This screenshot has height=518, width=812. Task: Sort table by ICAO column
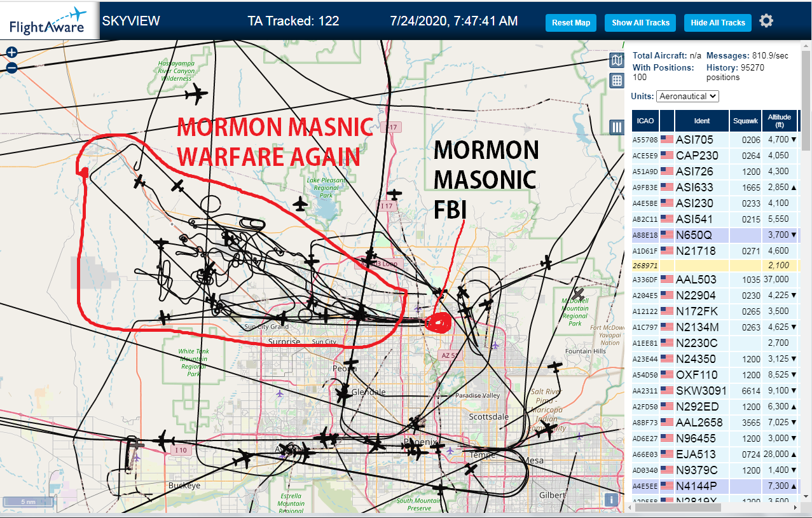pyautogui.click(x=645, y=120)
